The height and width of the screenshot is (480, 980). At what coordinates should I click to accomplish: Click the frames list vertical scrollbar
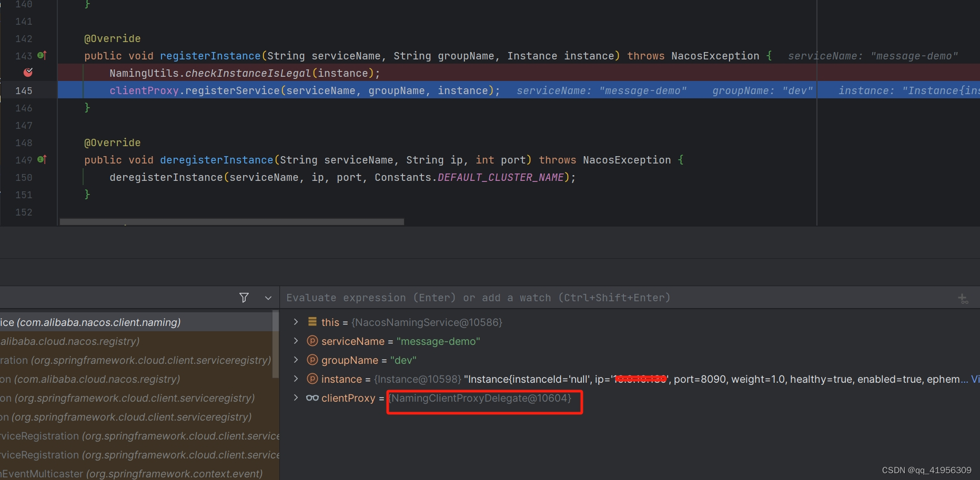click(276, 344)
